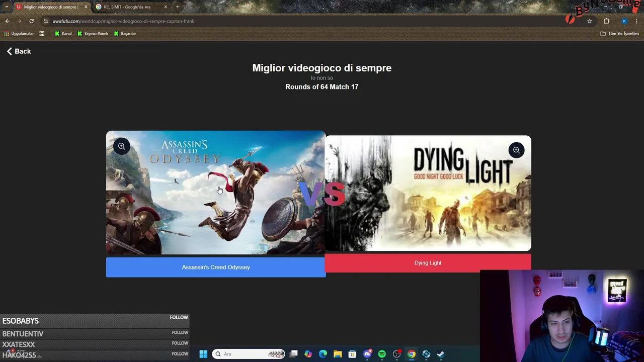
Task: Click the Miglior videogioco di sempre heading
Action: pyautogui.click(x=322, y=68)
